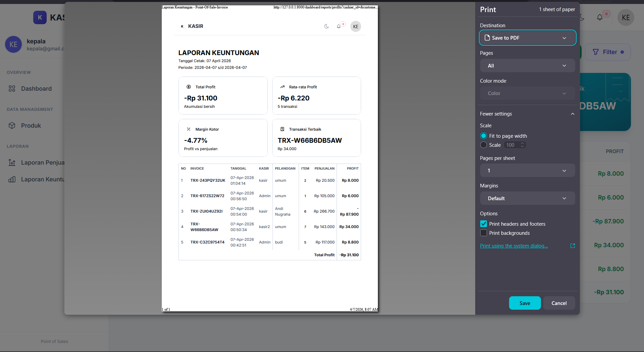Uncheck Print headers and footers
This screenshot has height=352, width=644.
tap(484, 224)
